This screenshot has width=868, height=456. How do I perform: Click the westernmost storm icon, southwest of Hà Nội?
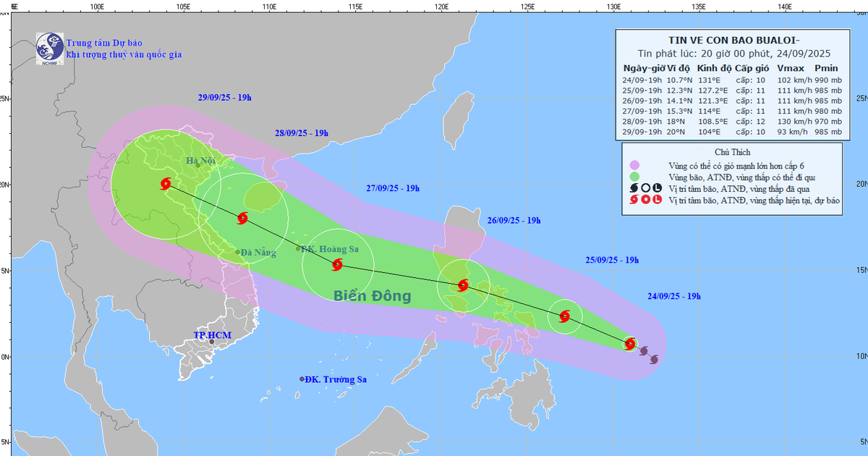[165, 183]
